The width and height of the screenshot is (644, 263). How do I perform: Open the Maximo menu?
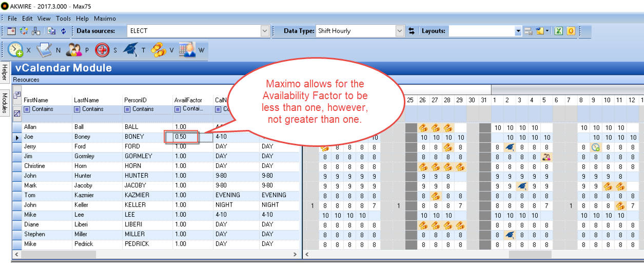(105, 18)
